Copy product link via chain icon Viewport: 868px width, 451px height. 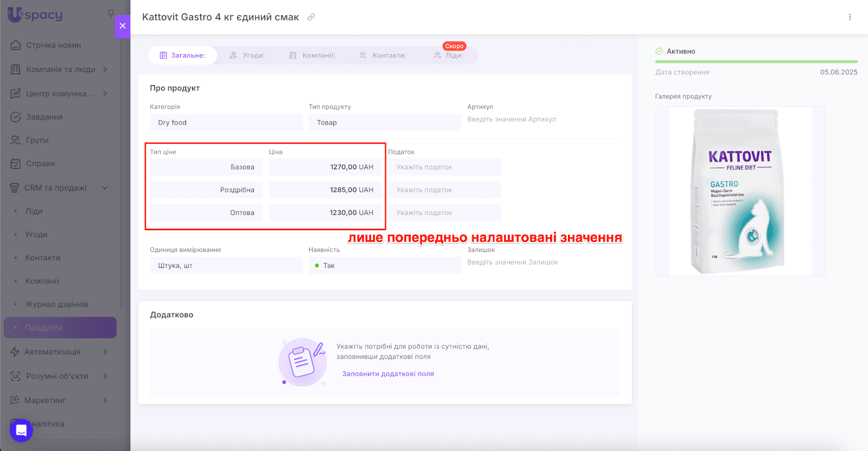click(311, 17)
